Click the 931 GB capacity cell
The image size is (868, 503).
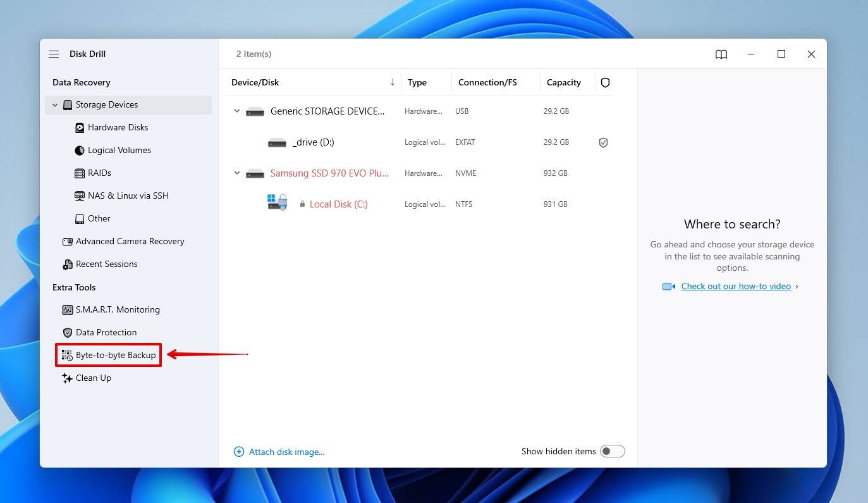pos(556,204)
